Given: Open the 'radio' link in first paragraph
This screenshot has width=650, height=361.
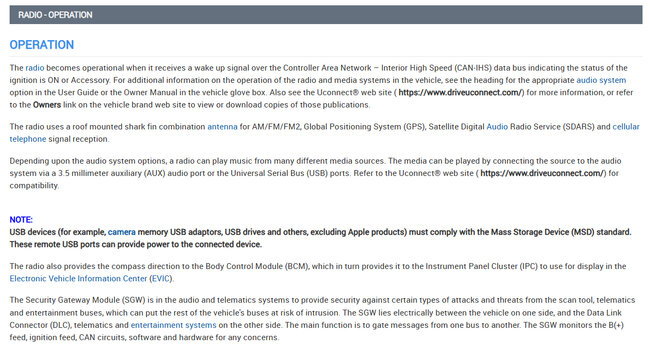Looking at the screenshot, I should click(x=35, y=68).
